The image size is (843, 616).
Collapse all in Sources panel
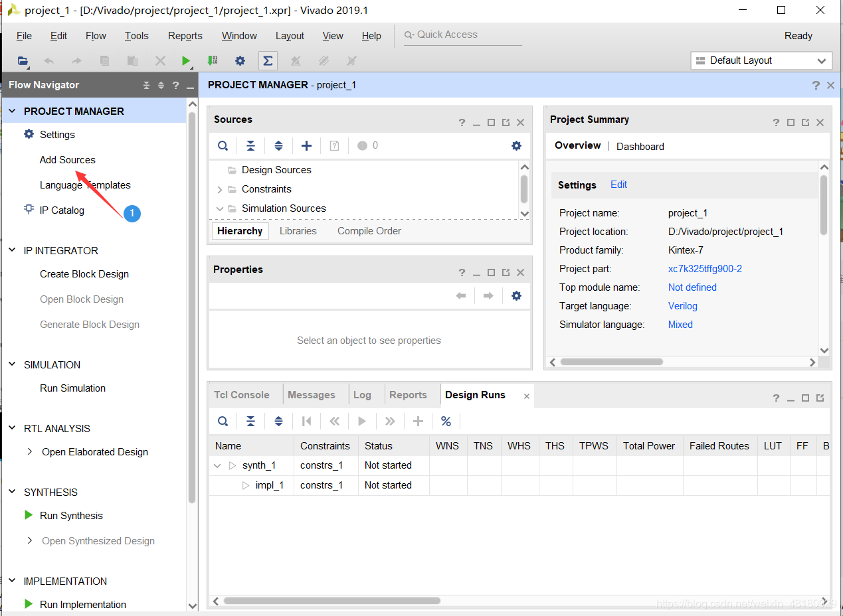250,146
